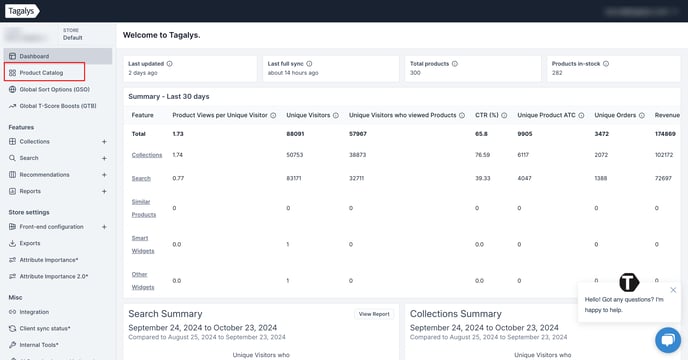The width and height of the screenshot is (688, 360).
Task: Expand Front-end configuration plus sign
Action: [104, 227]
